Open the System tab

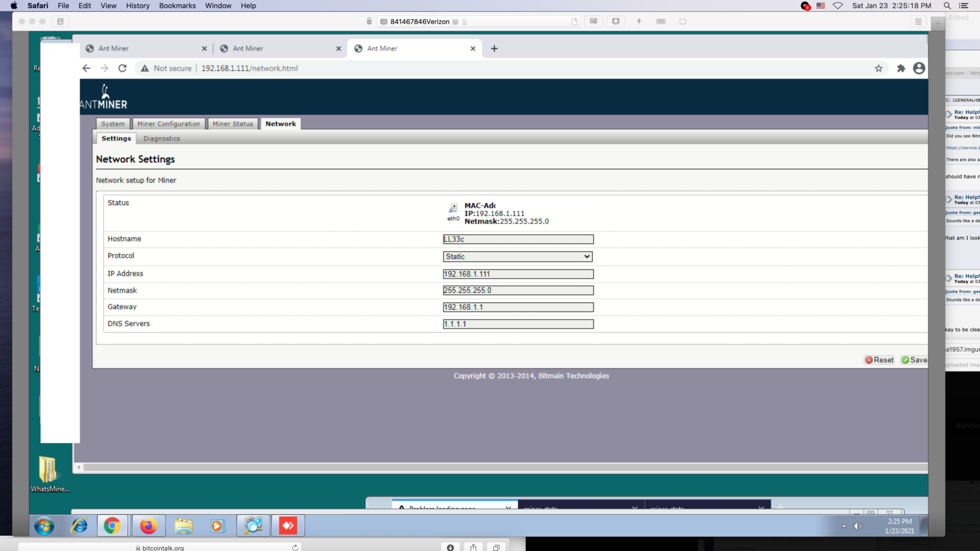(113, 124)
